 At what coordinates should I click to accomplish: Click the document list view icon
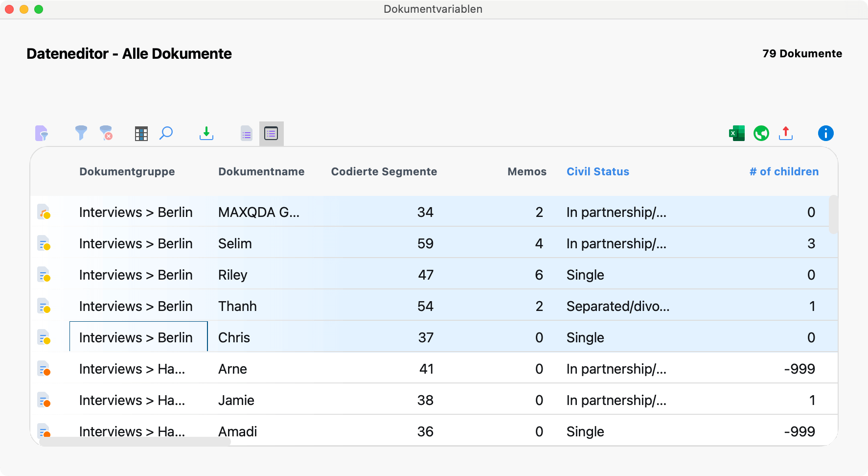point(247,134)
